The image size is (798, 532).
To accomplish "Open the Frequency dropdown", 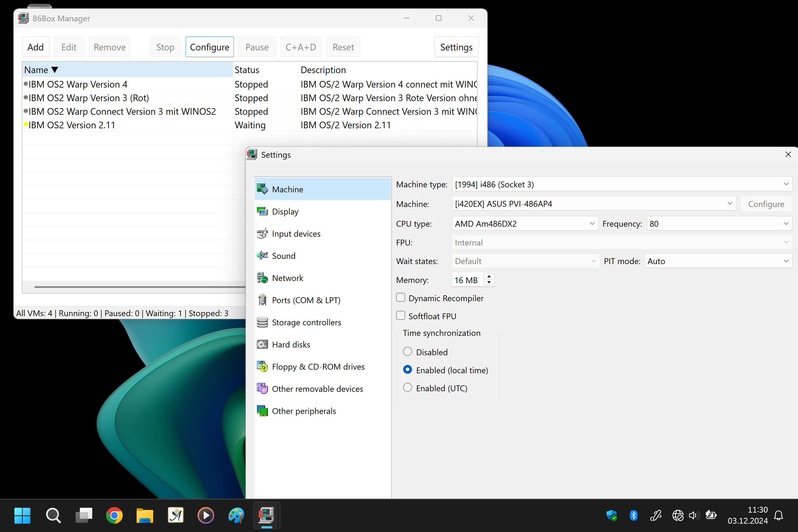I will tap(719, 224).
